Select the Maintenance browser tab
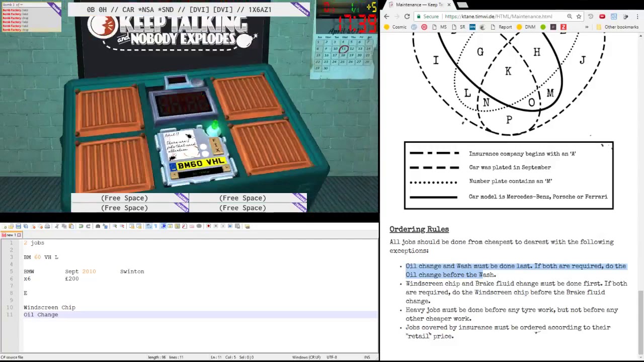The width and height of the screenshot is (644, 362). click(419, 5)
